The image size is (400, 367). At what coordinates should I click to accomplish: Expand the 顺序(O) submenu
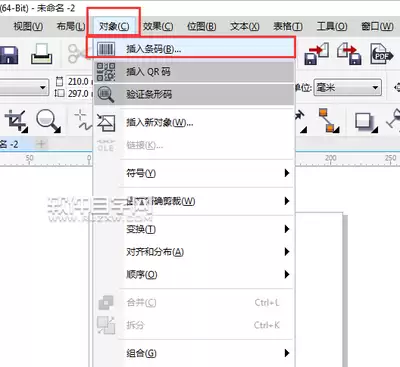(194, 274)
